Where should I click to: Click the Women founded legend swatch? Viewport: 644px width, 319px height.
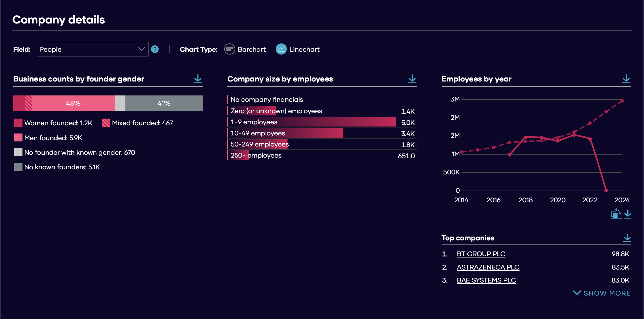[x=18, y=123]
